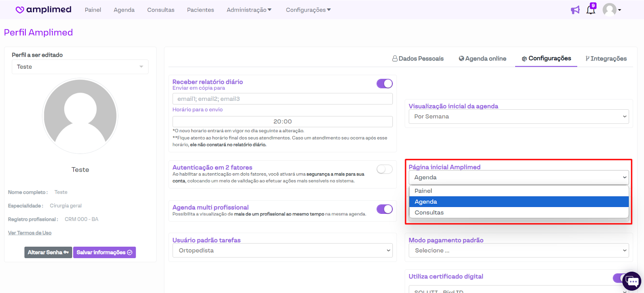The height and width of the screenshot is (293, 644).
Task: Click the Alterar Senha button
Action: (48, 252)
